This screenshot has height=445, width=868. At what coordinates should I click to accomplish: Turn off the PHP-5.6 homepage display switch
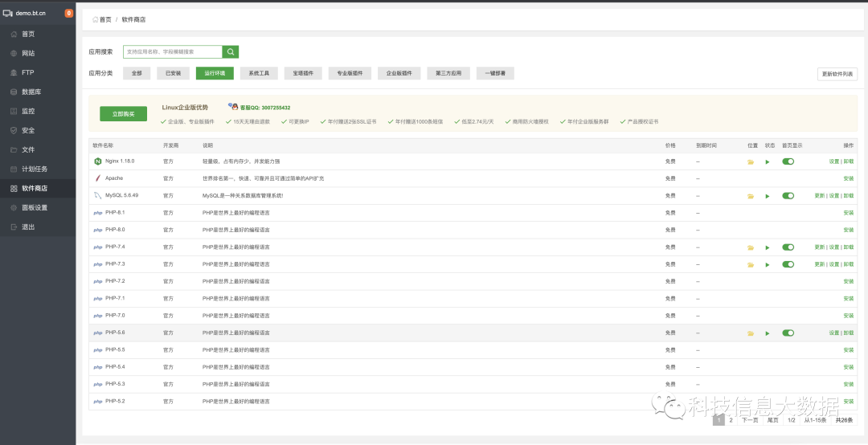point(788,333)
